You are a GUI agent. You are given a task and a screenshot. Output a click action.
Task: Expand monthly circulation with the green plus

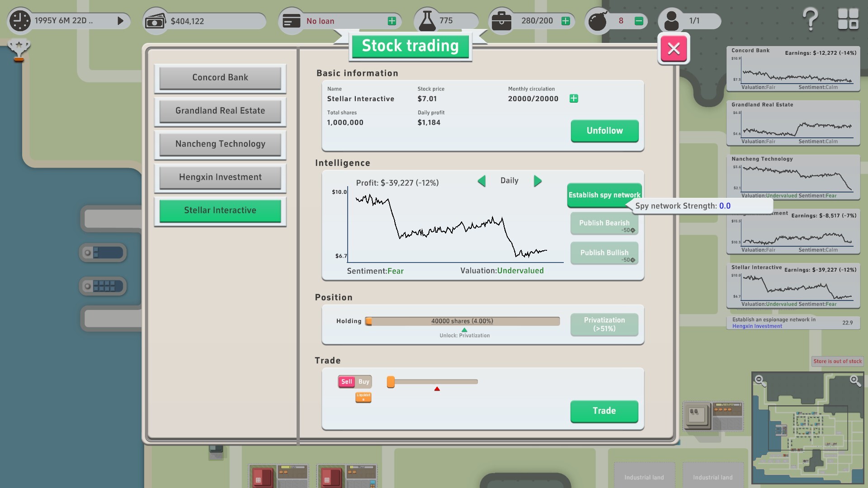point(573,98)
